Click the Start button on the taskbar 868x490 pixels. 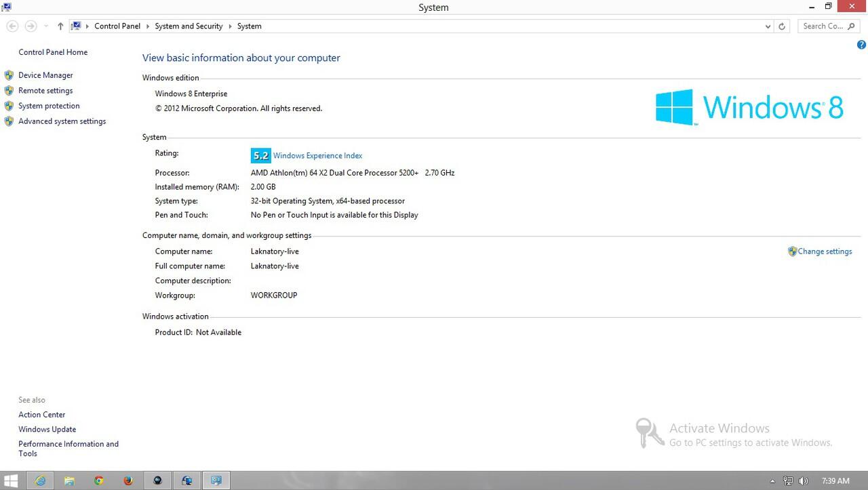(x=12, y=481)
